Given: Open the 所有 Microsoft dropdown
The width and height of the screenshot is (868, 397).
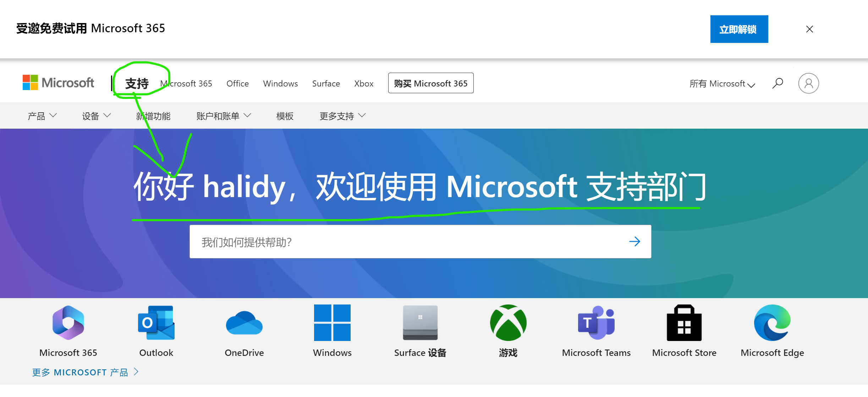Looking at the screenshot, I should click(722, 84).
